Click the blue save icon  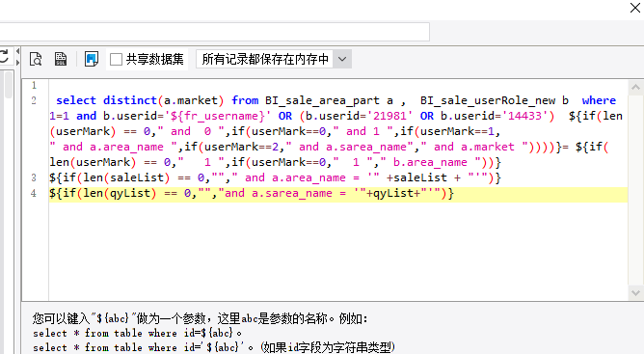click(92, 59)
